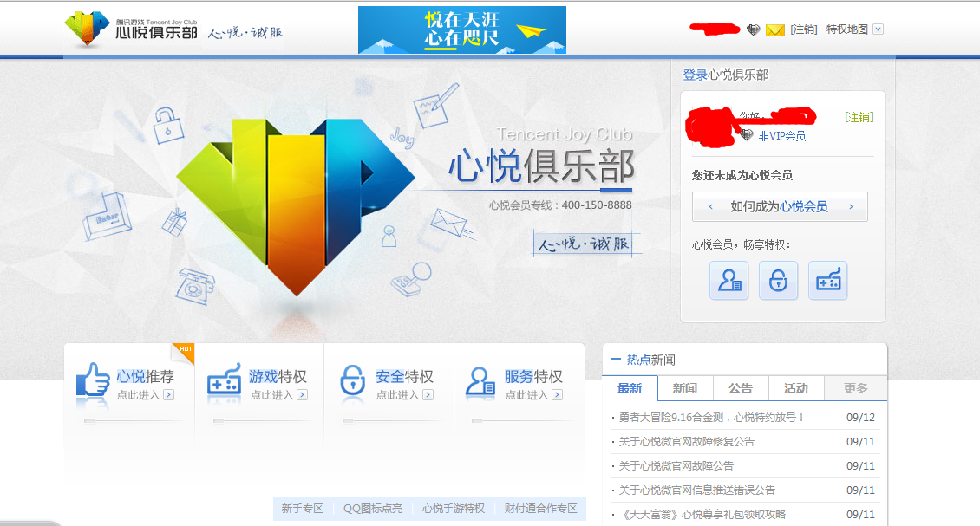Click the 安全特权 progress slider
The image size is (980, 526).
(x=390, y=421)
